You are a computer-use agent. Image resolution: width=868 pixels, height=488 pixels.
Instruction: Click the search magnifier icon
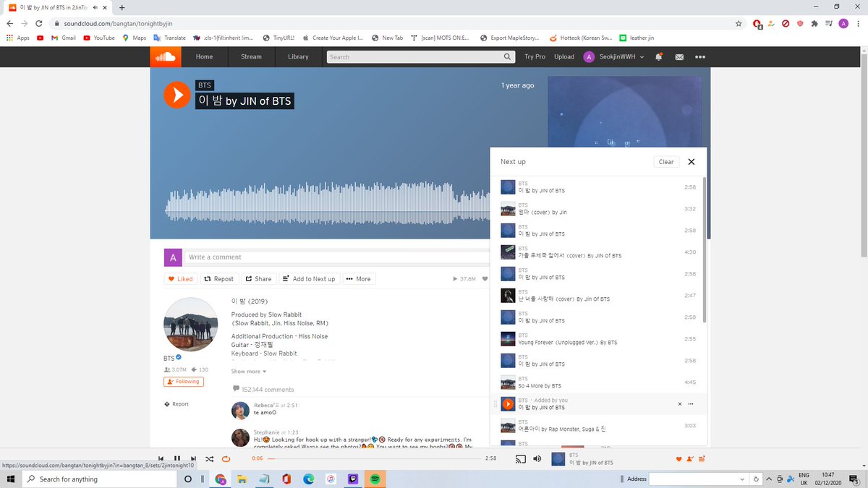pyautogui.click(x=508, y=56)
